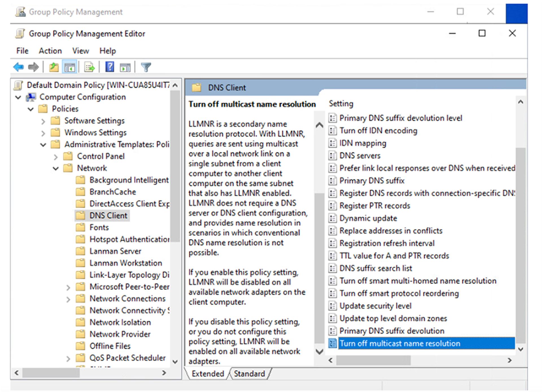Expand the Control Panel node
This screenshot has width=542, height=392.
point(56,157)
